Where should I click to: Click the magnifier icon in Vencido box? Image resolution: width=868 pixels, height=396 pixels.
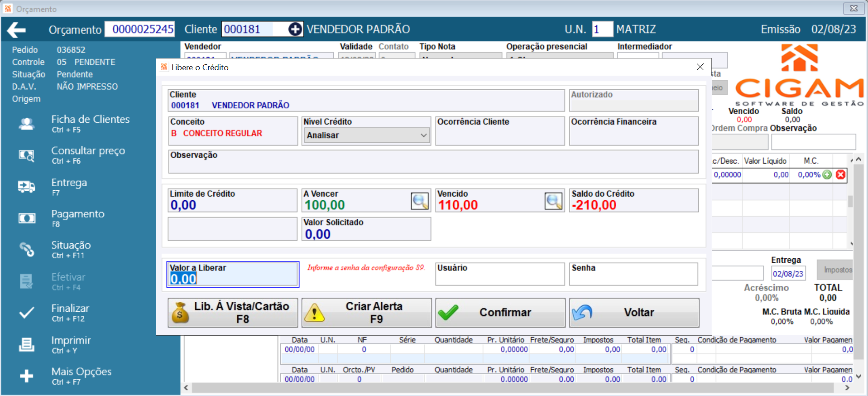pyautogui.click(x=553, y=201)
